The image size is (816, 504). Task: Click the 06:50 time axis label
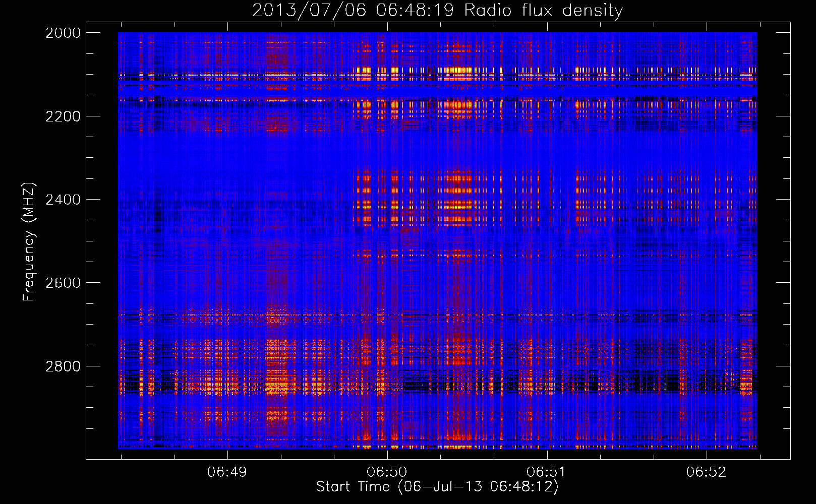(x=387, y=472)
